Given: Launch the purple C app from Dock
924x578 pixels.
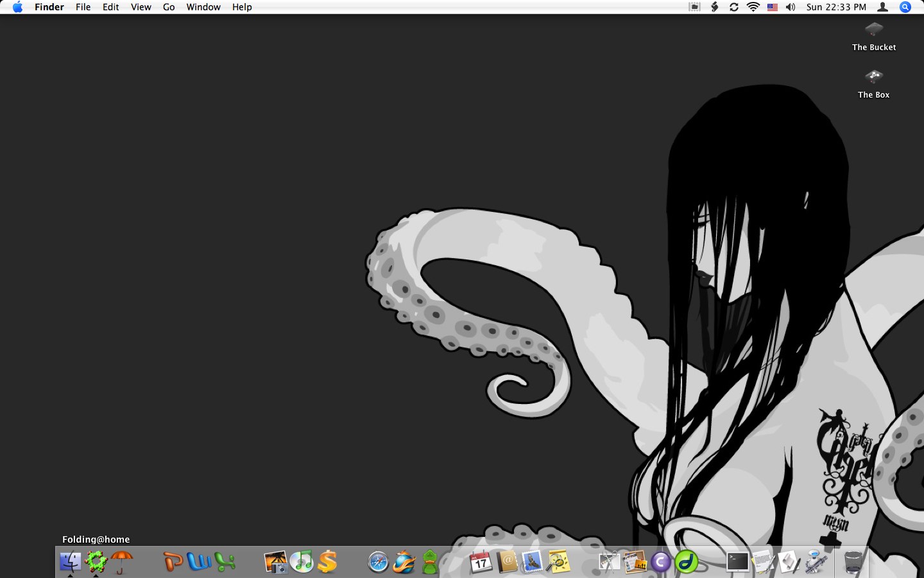Looking at the screenshot, I should click(x=661, y=563).
